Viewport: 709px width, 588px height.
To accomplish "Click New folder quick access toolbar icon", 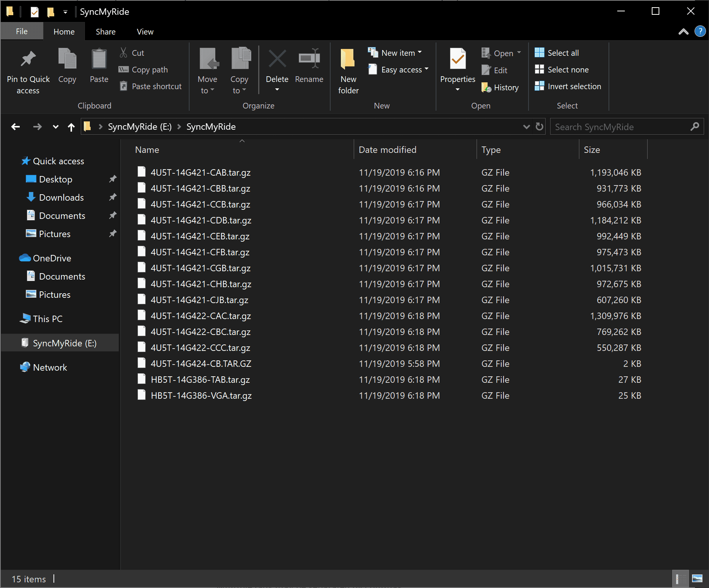I will tap(50, 12).
